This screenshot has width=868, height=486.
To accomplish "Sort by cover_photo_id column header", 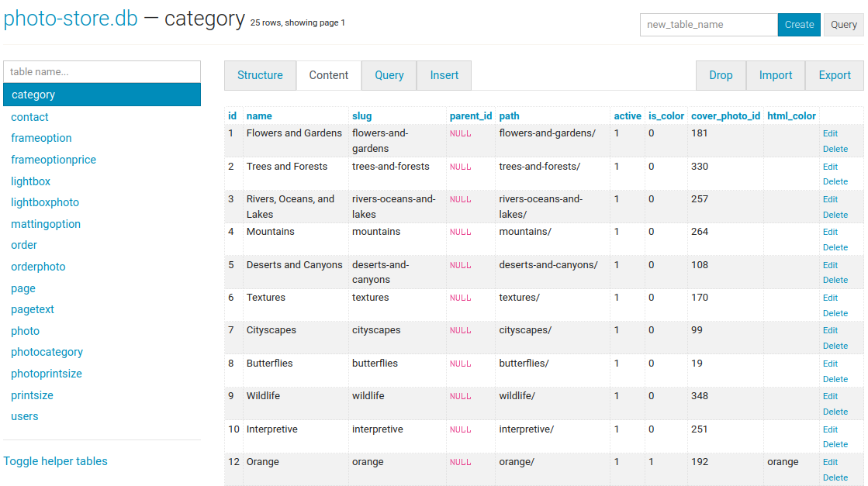I will tap(725, 115).
